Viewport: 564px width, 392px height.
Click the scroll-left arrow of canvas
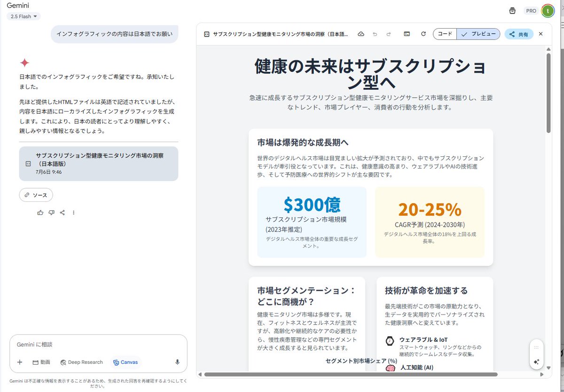(200, 375)
